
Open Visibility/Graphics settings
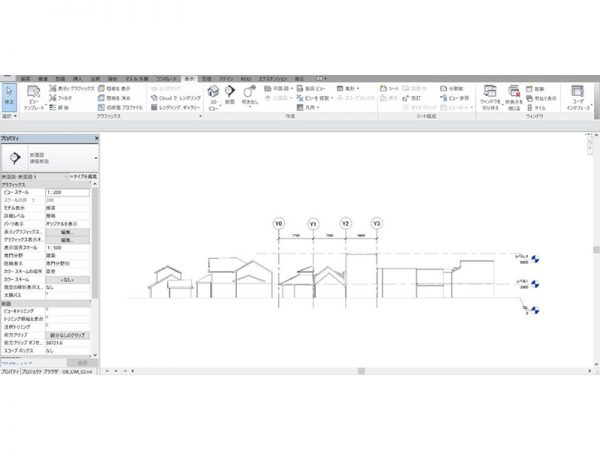click(x=71, y=88)
